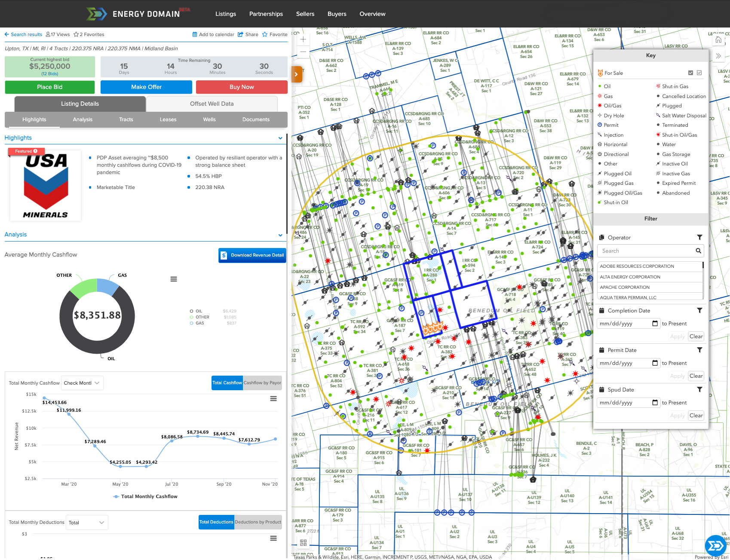
Task: Click the Nov '20 point on cashflow chart
Action: (276, 439)
